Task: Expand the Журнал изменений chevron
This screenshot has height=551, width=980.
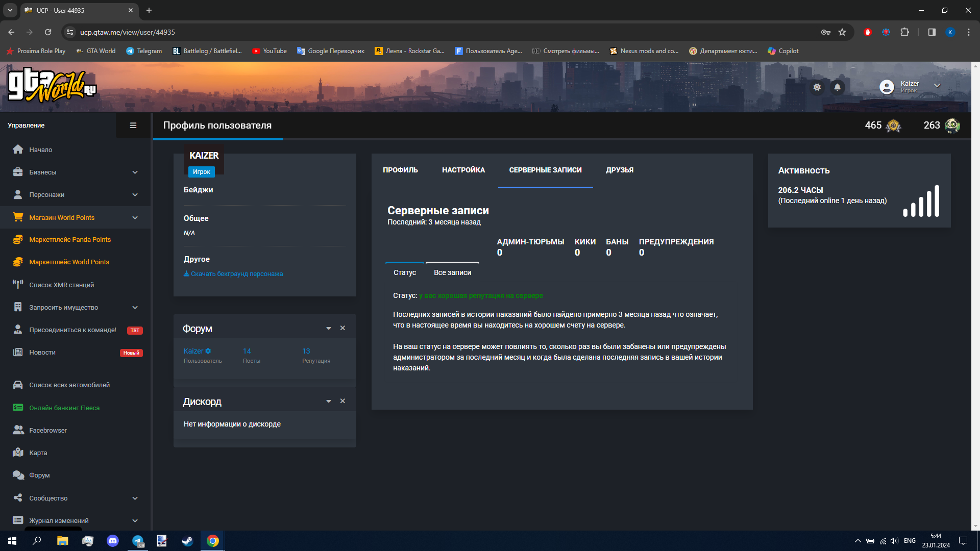Action: point(135,521)
